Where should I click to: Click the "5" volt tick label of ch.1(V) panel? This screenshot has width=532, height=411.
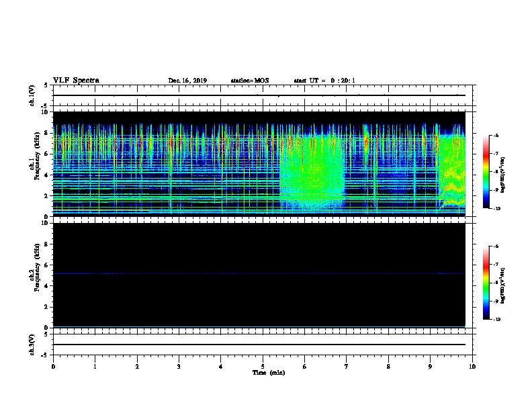[46, 85]
